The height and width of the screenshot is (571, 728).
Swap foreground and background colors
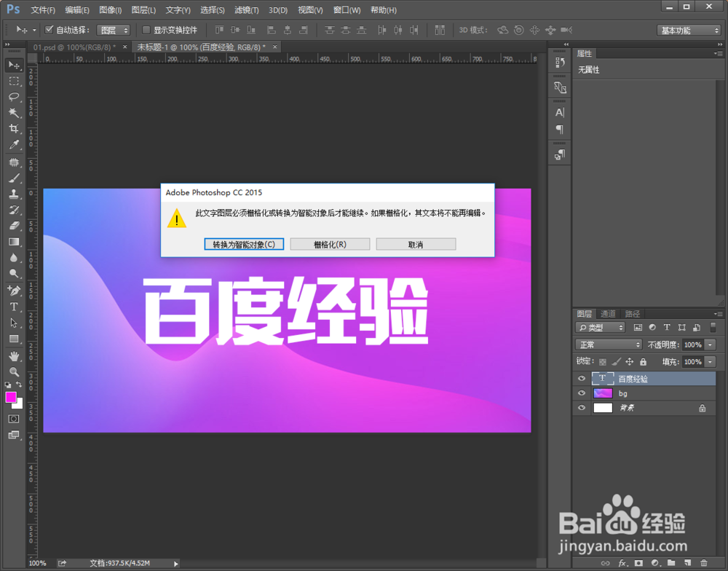pos(19,385)
